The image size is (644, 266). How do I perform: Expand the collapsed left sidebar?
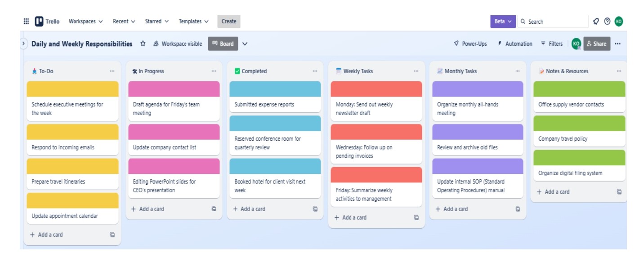pyautogui.click(x=24, y=44)
